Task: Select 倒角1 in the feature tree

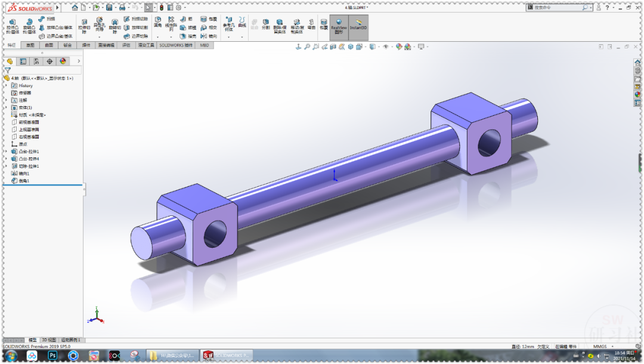Action: click(24, 180)
